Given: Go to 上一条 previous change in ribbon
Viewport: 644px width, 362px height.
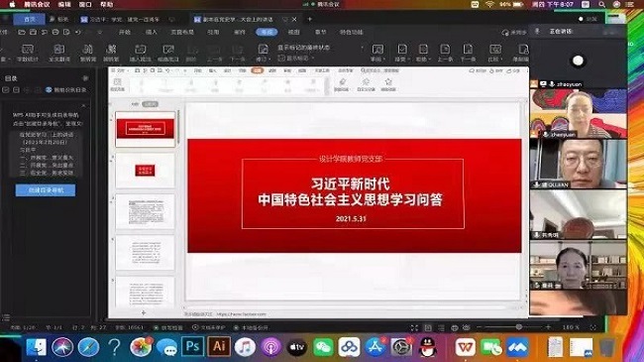Looking at the screenshot, I should (x=445, y=54).
